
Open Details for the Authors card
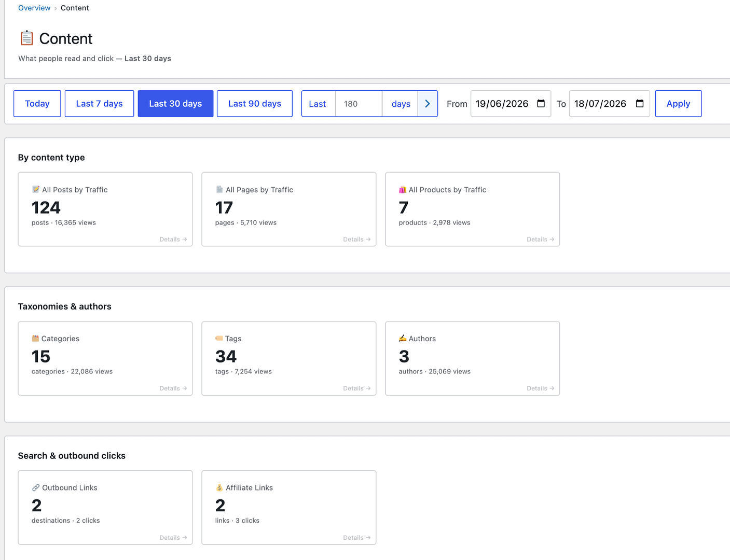click(541, 388)
